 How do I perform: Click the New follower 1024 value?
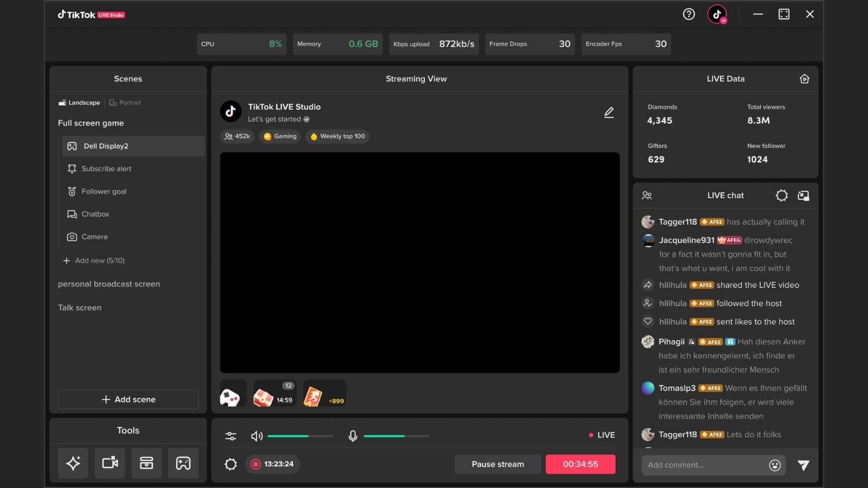[x=757, y=159]
